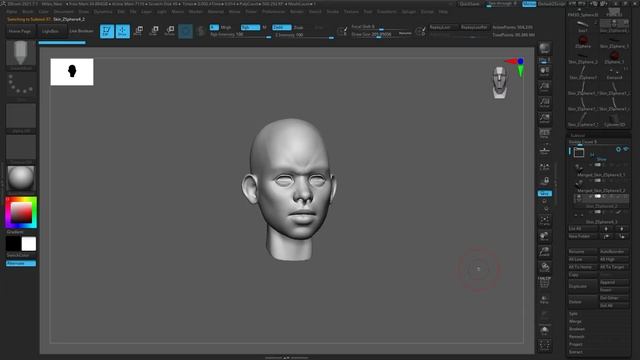Click the Move view icon on right shelf
This screenshot has height=360, width=640.
(544, 237)
